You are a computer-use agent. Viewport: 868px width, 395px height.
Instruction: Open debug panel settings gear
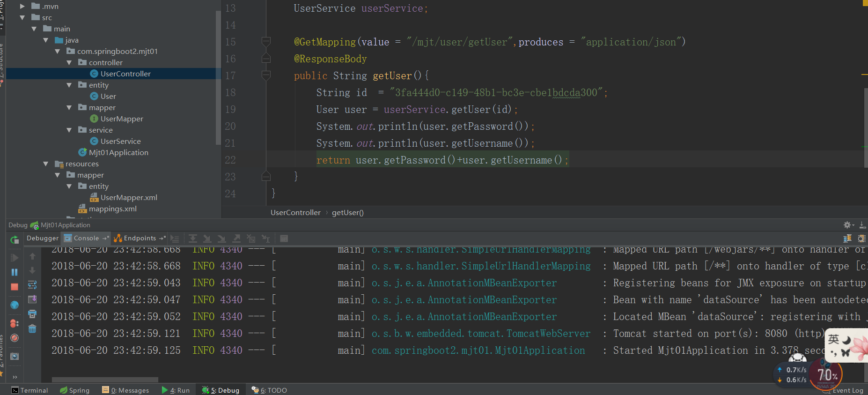coord(847,225)
